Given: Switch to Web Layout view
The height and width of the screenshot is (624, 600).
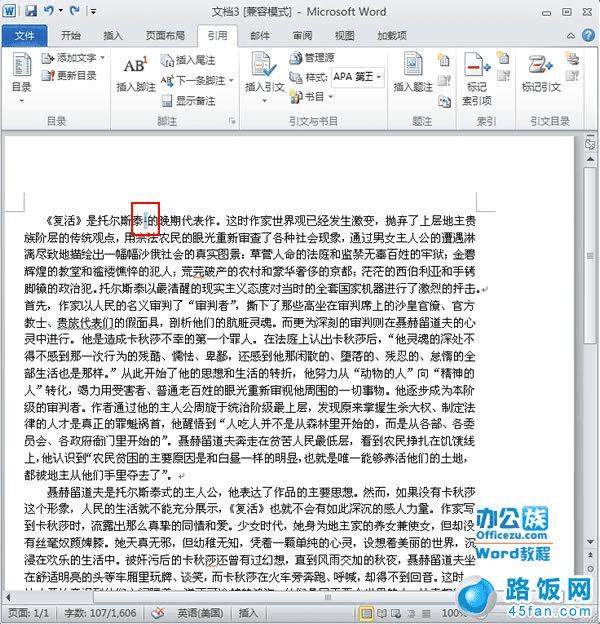Looking at the screenshot, I should 397,613.
